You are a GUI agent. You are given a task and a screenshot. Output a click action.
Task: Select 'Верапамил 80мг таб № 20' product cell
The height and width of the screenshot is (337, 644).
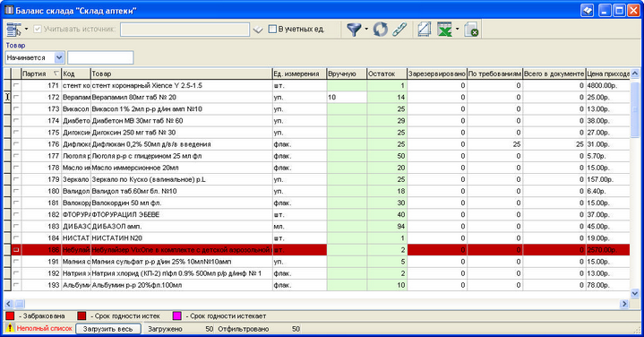click(181, 98)
